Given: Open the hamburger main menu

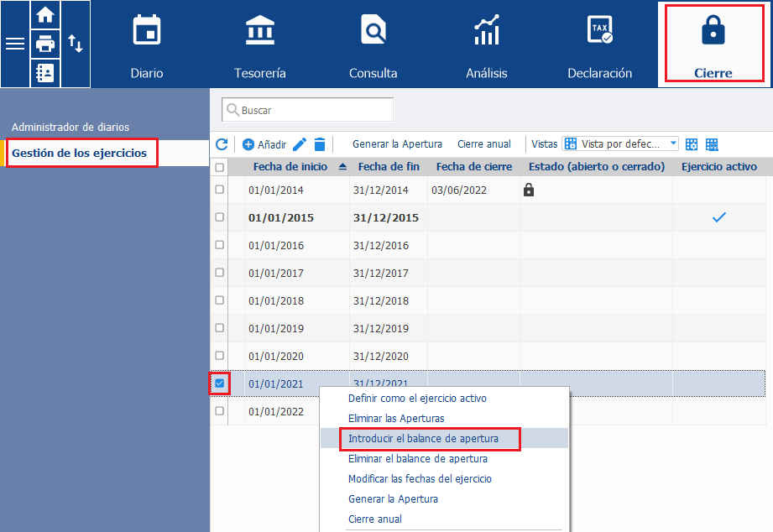Looking at the screenshot, I should pos(15,44).
